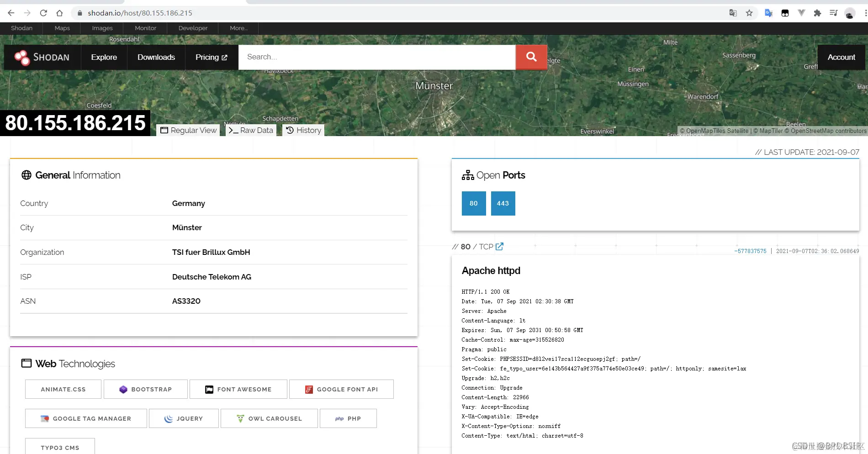The image size is (868, 454).
Task: Reload the page with refresh icon
Action: [43, 13]
